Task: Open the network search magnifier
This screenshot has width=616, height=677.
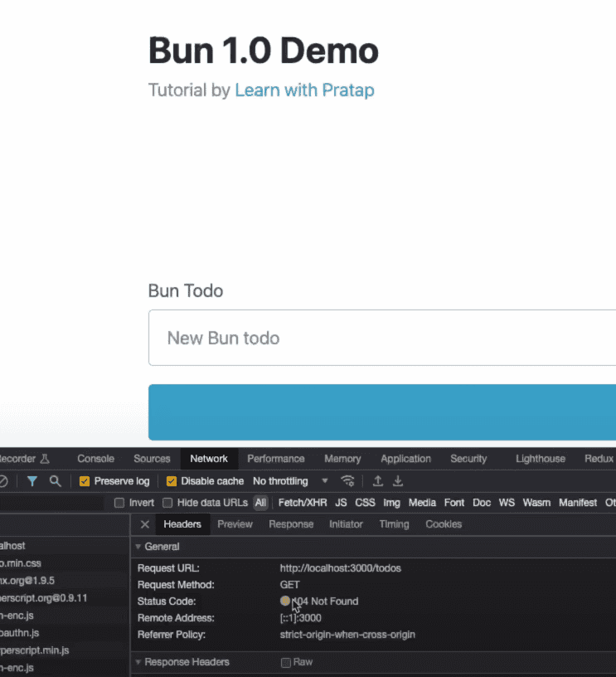Action: pyautogui.click(x=55, y=481)
